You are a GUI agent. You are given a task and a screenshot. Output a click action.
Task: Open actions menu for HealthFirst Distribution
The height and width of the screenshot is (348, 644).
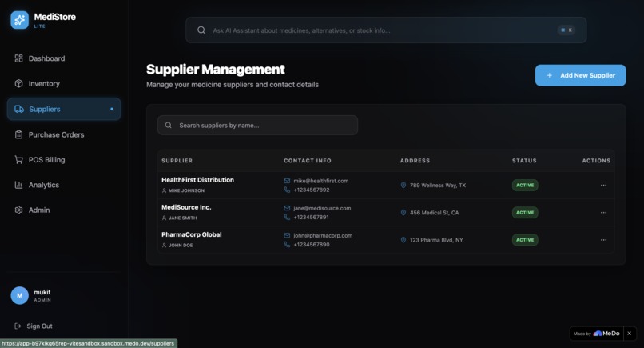[603, 185]
